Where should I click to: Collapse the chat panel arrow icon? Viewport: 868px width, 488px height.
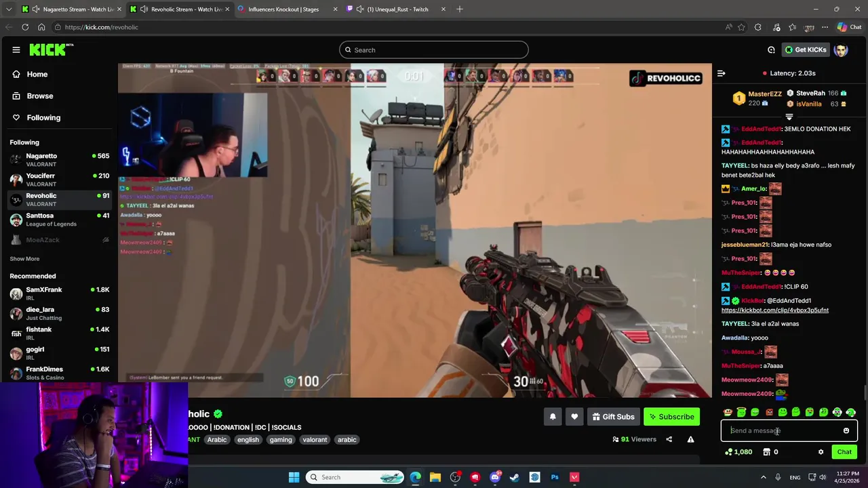(722, 73)
